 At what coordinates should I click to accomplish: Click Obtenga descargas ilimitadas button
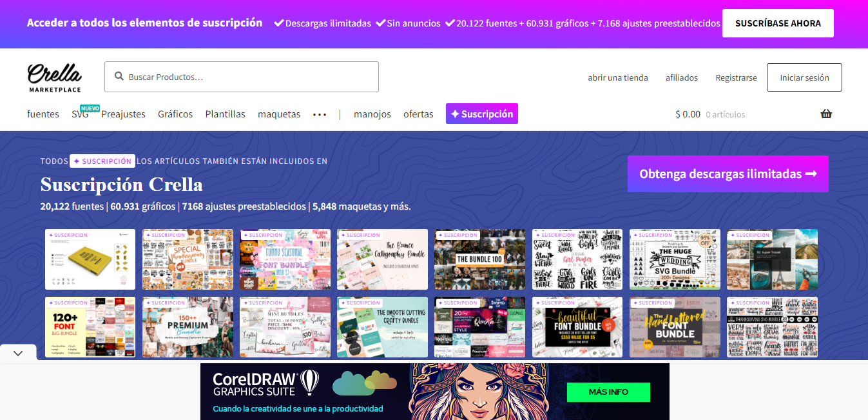pyautogui.click(x=728, y=174)
